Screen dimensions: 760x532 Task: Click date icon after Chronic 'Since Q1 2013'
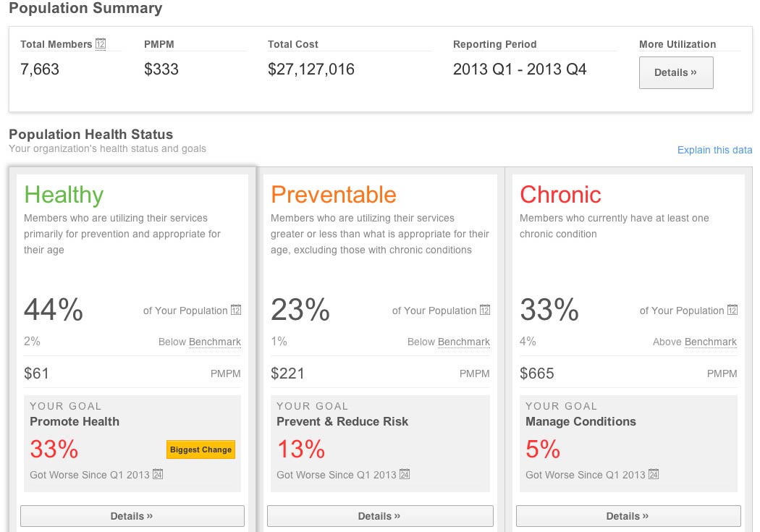tap(654, 475)
